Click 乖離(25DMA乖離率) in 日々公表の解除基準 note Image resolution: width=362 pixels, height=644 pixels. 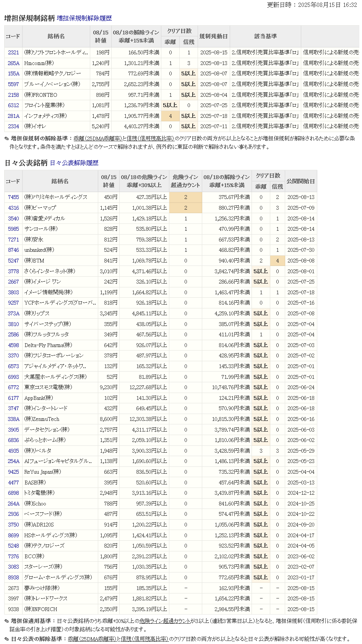(92, 639)
